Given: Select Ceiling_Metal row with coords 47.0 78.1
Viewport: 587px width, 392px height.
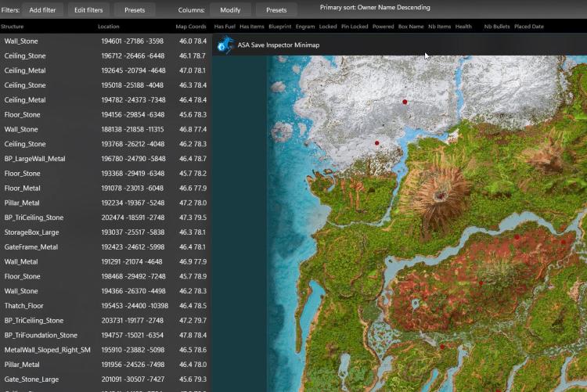Looking at the screenshot, I should tap(106, 70).
